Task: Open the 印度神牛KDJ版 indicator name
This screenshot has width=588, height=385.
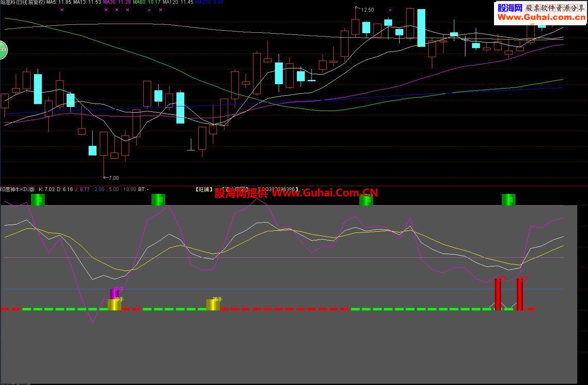Action: pos(17,189)
